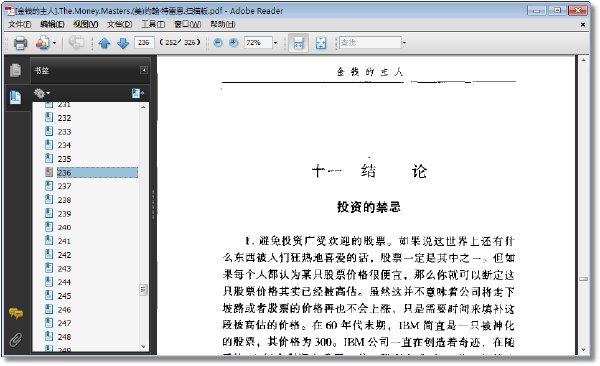The image size is (600, 366).
Task: Select bookmark 246 in the list
Action: click(64, 310)
